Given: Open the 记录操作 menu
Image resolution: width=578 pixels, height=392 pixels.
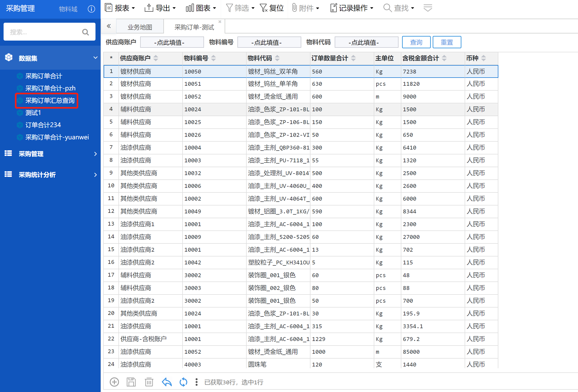Looking at the screenshot, I should (x=352, y=8).
